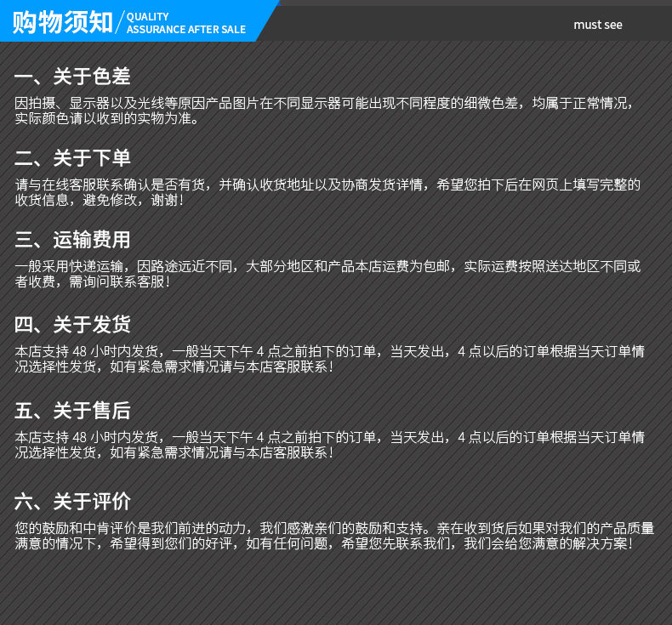Screen dimensions: 672x625
Task: Click the review encouragement paragraph text
Action: [x=334, y=536]
